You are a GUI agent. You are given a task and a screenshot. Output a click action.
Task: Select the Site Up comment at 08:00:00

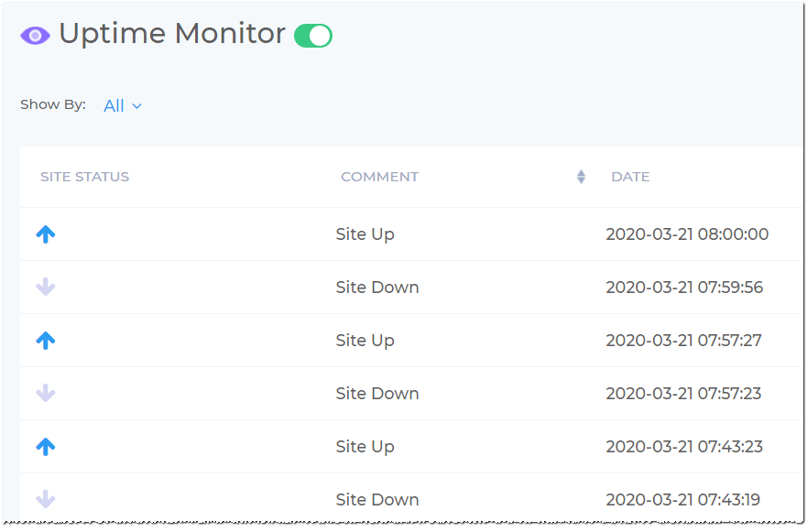[365, 234]
